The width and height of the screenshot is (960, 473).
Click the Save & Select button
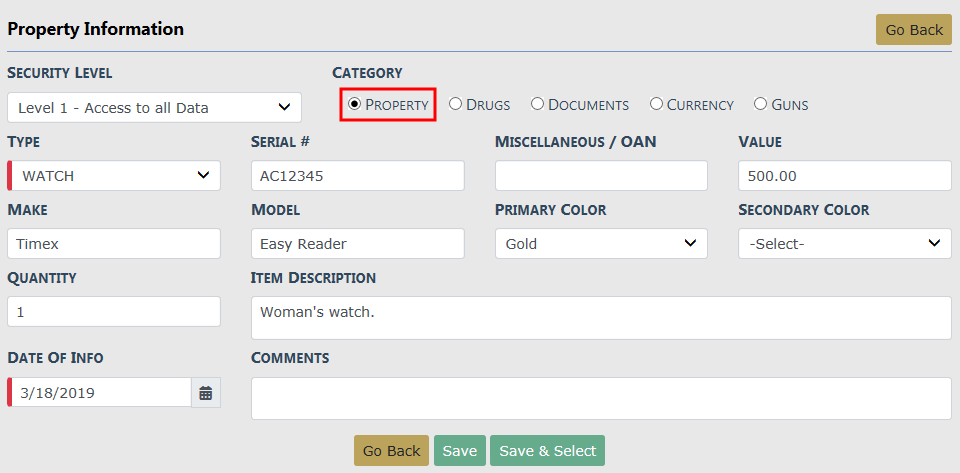pyautogui.click(x=547, y=451)
